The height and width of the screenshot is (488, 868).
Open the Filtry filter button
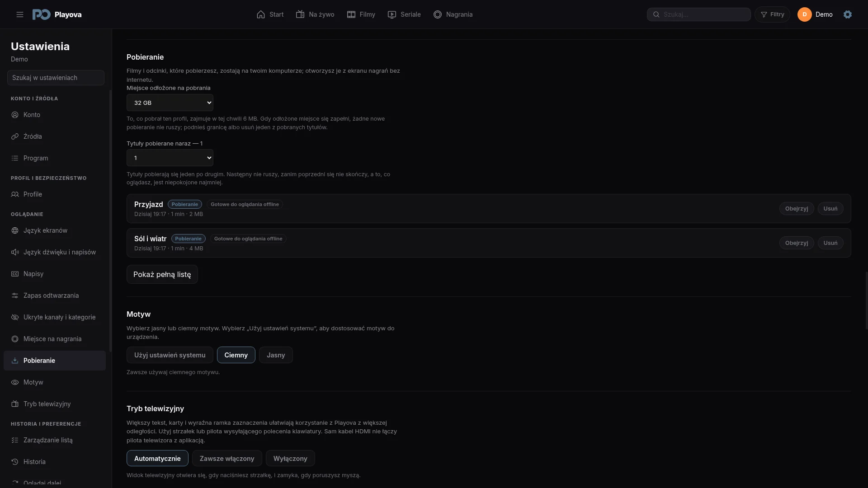pos(772,14)
